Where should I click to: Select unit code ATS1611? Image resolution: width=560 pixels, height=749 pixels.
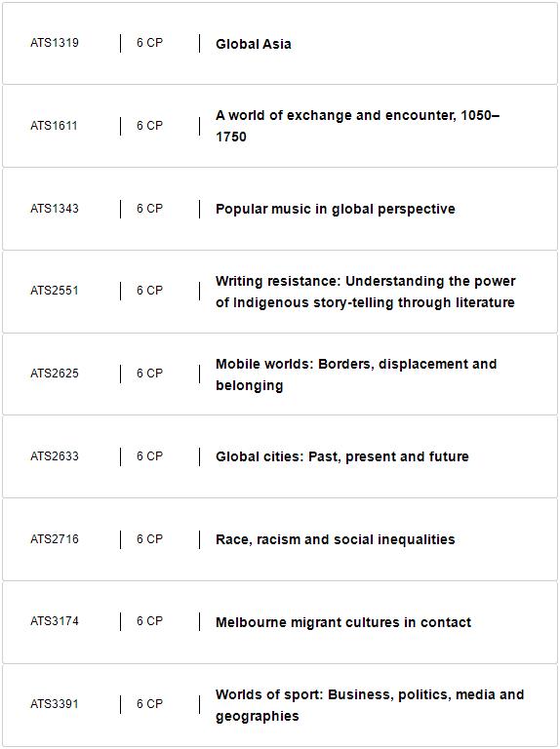pos(54,125)
